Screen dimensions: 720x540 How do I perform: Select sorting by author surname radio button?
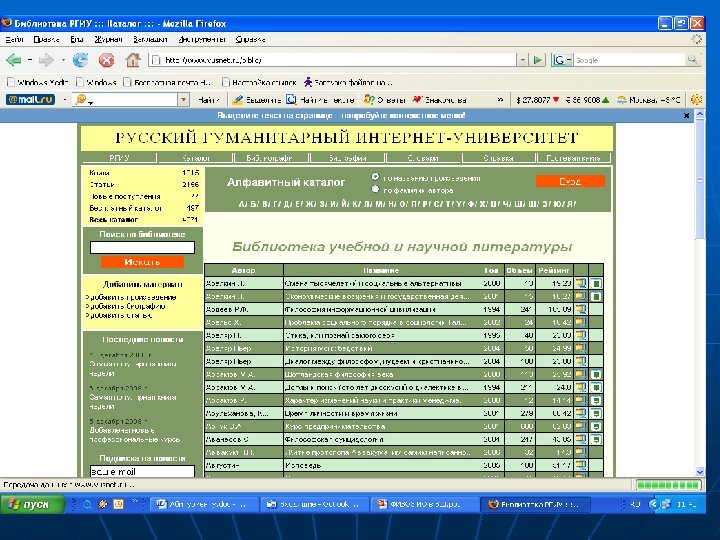point(375,189)
